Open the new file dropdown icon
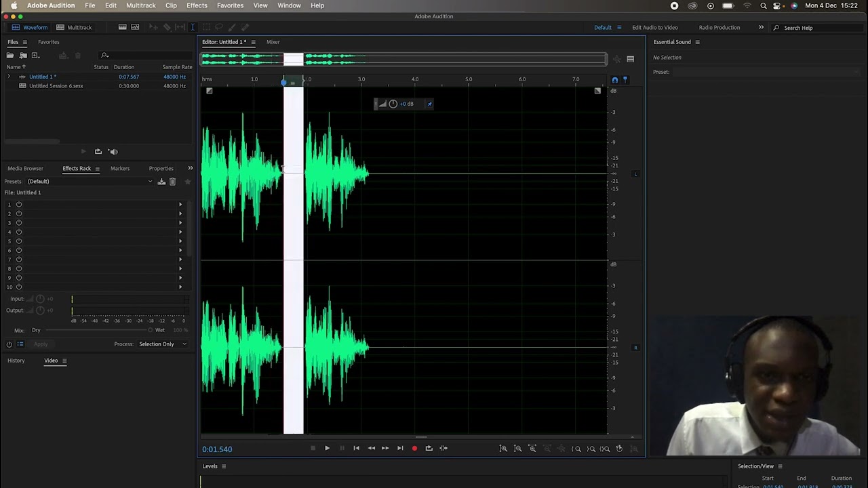The image size is (868, 488). [x=35, y=56]
